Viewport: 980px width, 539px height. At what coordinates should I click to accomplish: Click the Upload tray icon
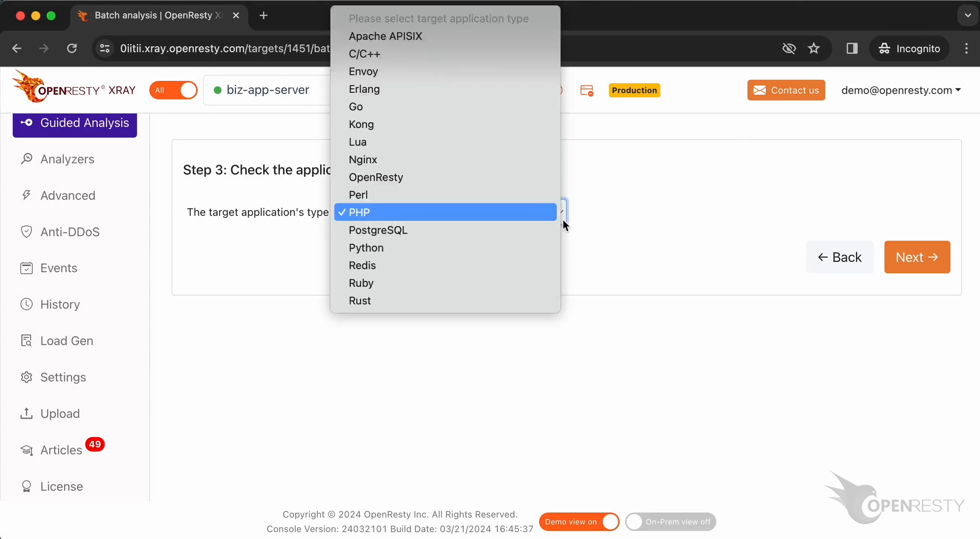pos(26,413)
